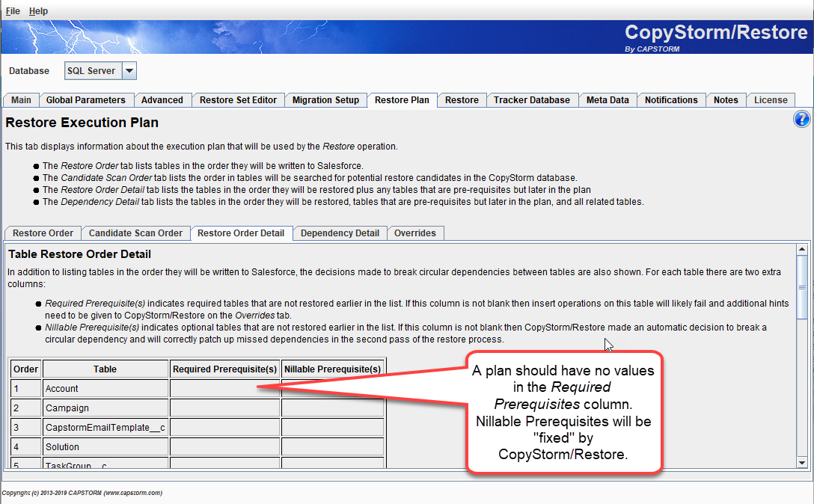The height and width of the screenshot is (504, 814).
Task: Open the Restore Set Editor tab
Action: (238, 100)
